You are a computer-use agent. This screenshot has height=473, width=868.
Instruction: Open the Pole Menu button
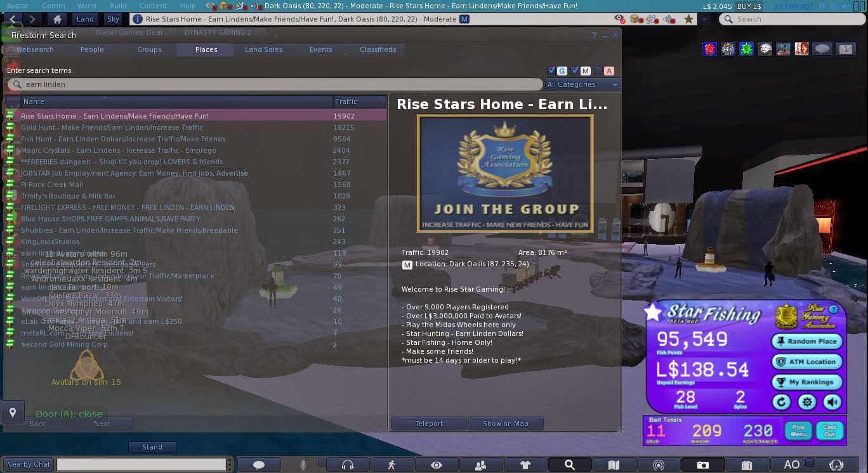pyautogui.click(x=798, y=430)
